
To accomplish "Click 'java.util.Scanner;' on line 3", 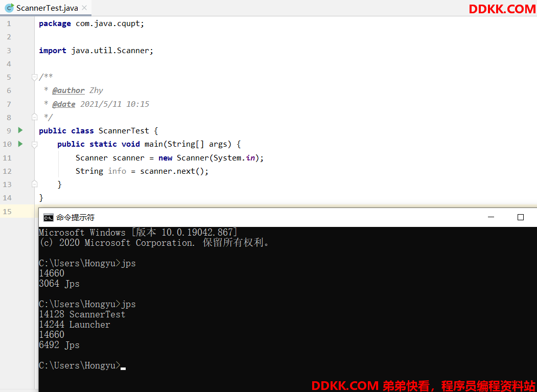I will coord(112,51).
